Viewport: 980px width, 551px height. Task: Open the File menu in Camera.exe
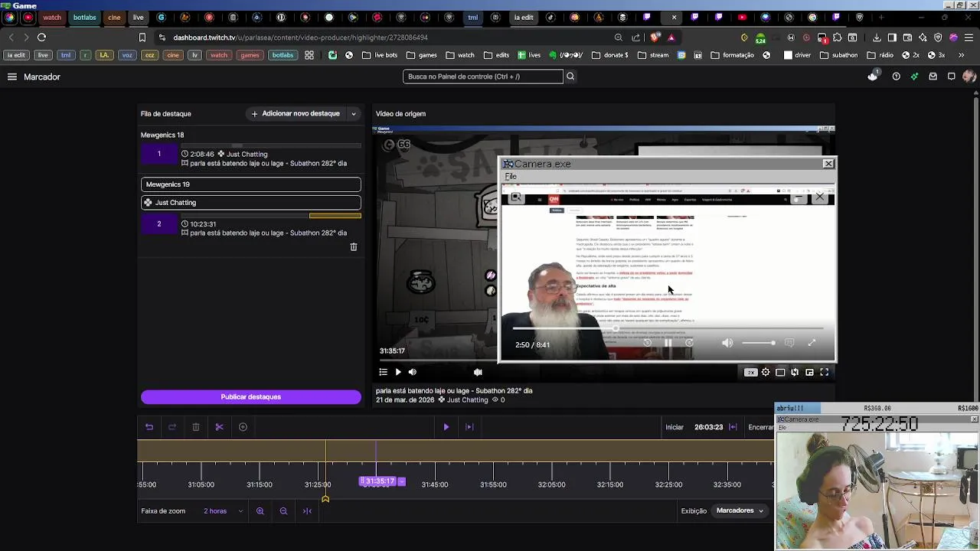pos(511,177)
